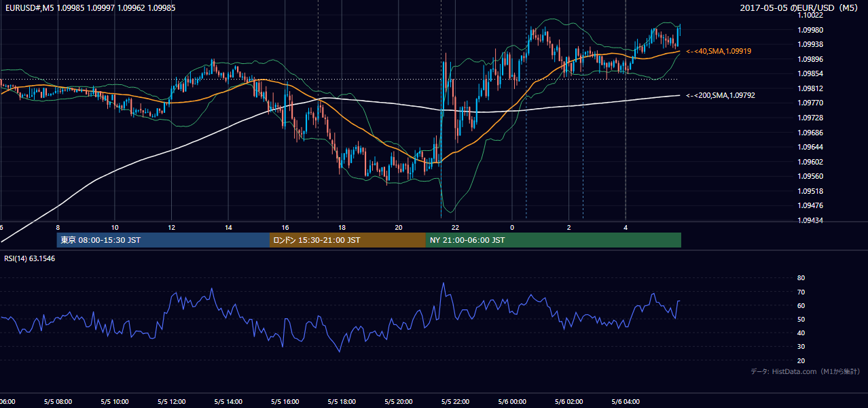This screenshot has width=868, height=408.
Task: Click the 5/6 04:00 time label
Action: 625,402
